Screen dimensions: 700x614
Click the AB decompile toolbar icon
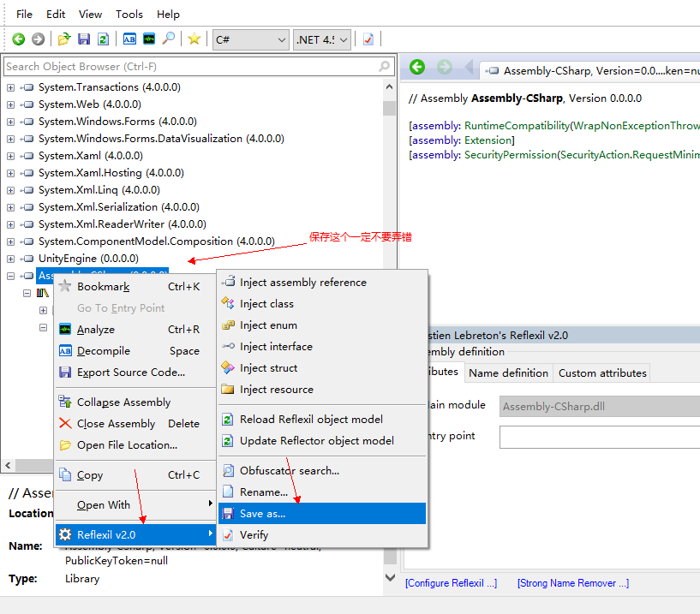129,39
